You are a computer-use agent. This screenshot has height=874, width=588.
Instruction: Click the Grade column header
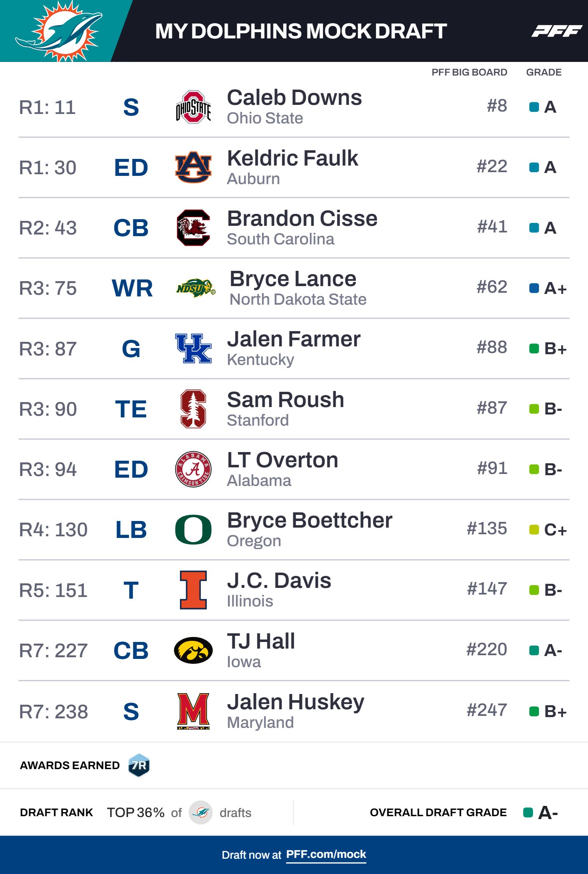543,72
